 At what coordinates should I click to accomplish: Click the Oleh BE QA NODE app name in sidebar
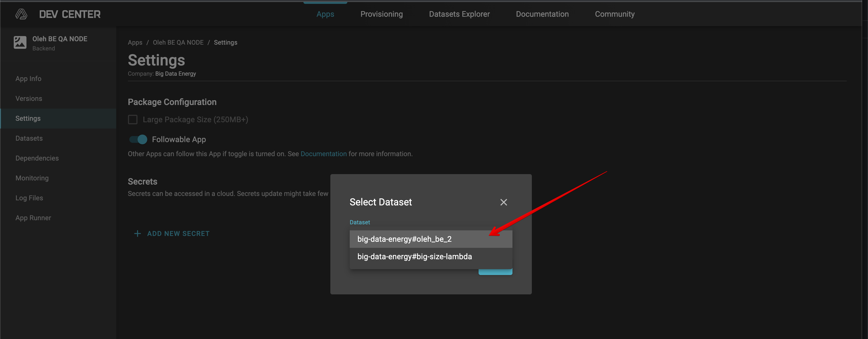(60, 39)
